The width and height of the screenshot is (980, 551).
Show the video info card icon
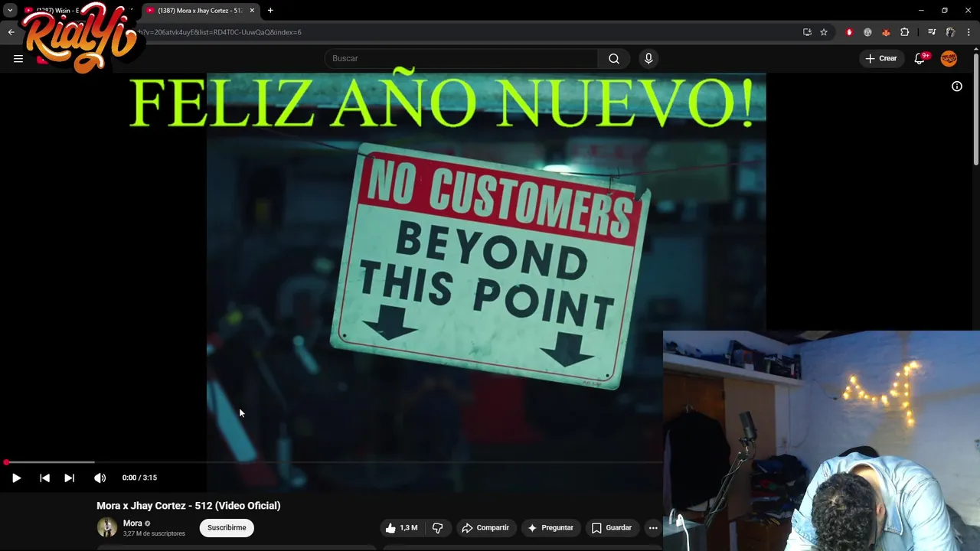[x=957, y=86]
